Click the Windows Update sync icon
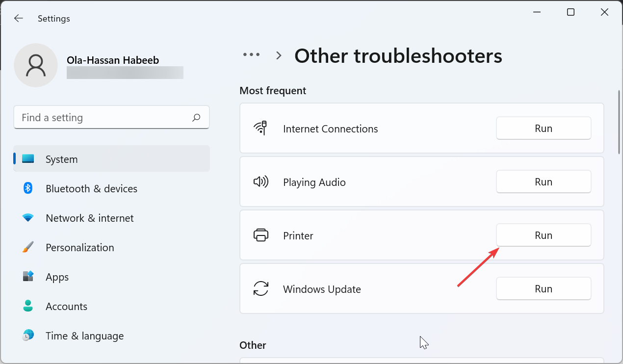Image resolution: width=623 pixels, height=364 pixels. [x=260, y=289]
